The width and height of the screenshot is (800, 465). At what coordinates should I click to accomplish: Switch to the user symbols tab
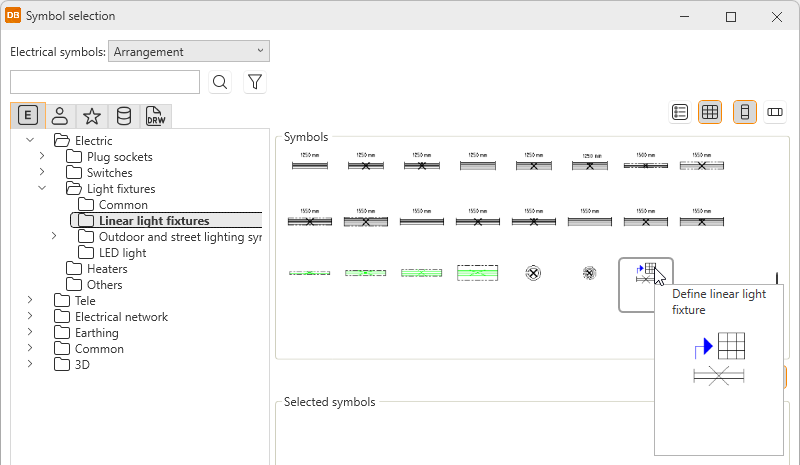(60, 116)
